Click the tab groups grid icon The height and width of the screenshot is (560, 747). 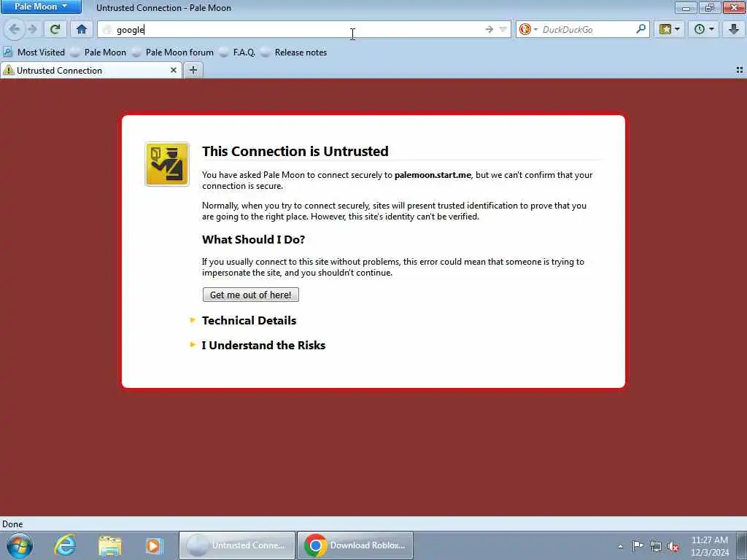(740, 70)
